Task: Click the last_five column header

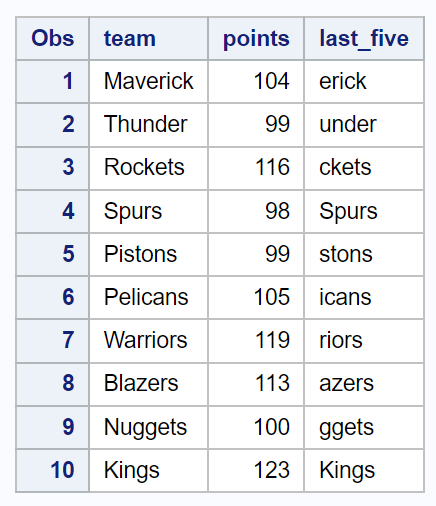Action: [364, 39]
